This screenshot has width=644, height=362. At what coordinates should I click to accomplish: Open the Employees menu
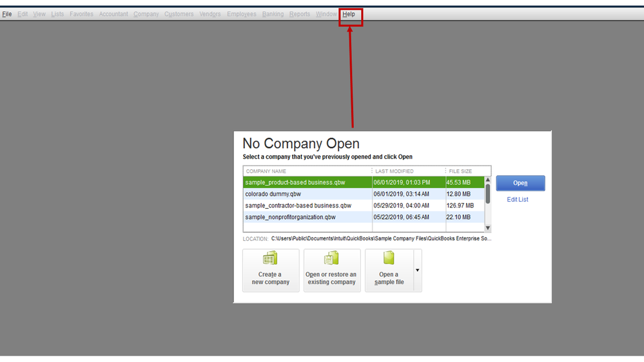(242, 14)
